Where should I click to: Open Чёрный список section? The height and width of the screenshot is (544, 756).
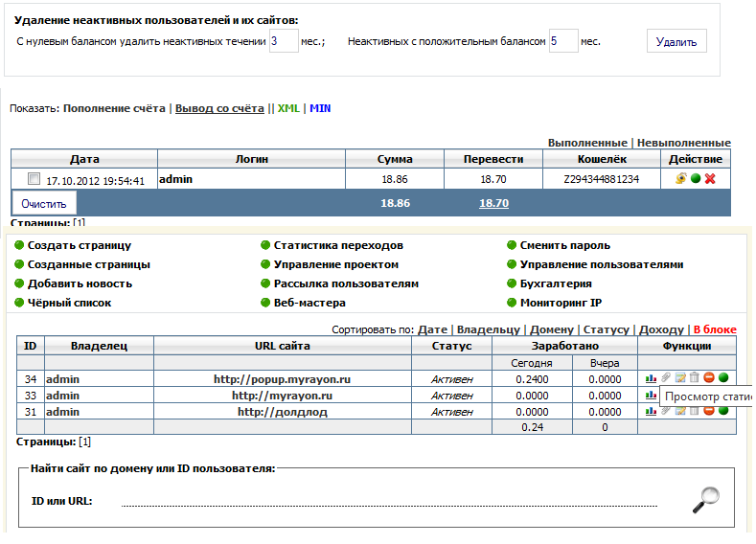click(69, 303)
